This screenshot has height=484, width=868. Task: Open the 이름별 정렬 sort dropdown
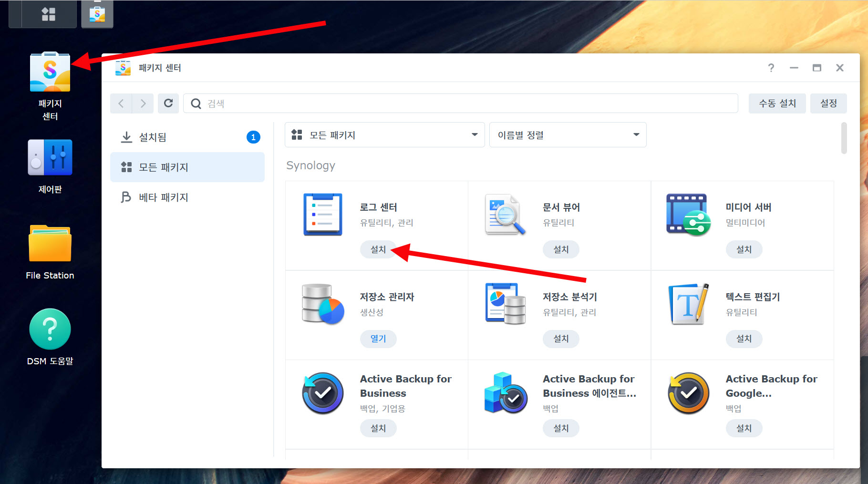[568, 135]
